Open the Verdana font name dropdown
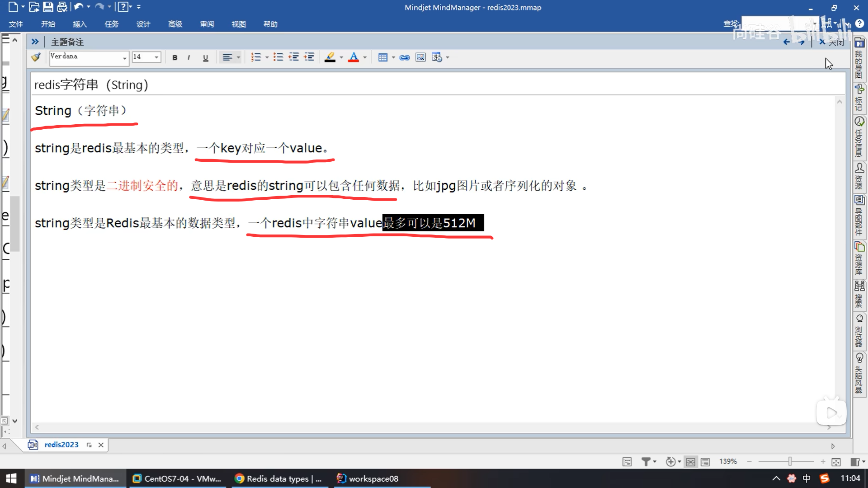The height and width of the screenshot is (488, 868). [124, 57]
